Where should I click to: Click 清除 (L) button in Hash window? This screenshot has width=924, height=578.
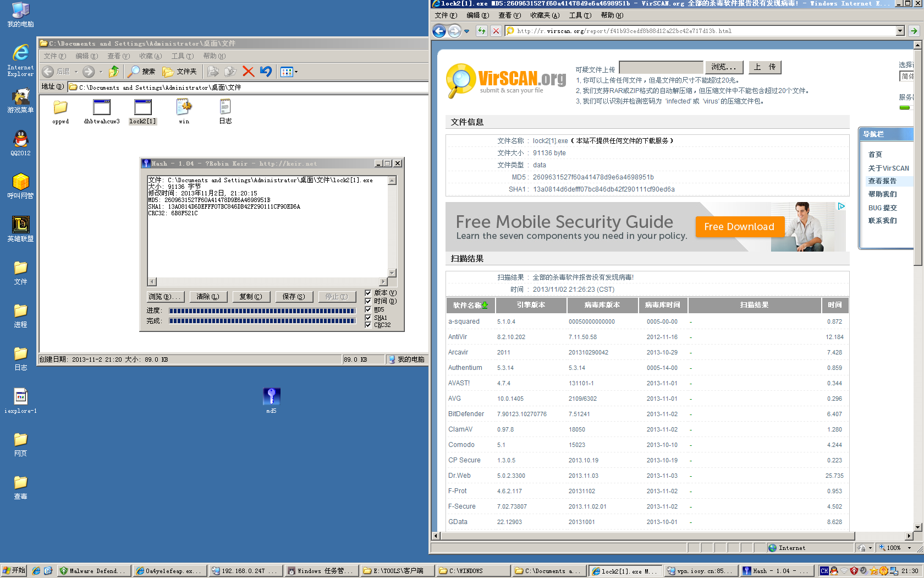(208, 297)
